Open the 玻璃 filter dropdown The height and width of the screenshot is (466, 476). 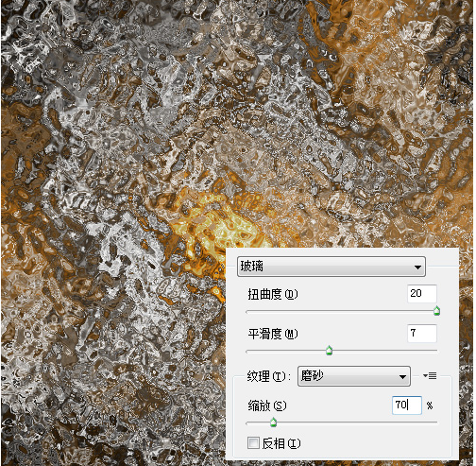[x=331, y=267]
